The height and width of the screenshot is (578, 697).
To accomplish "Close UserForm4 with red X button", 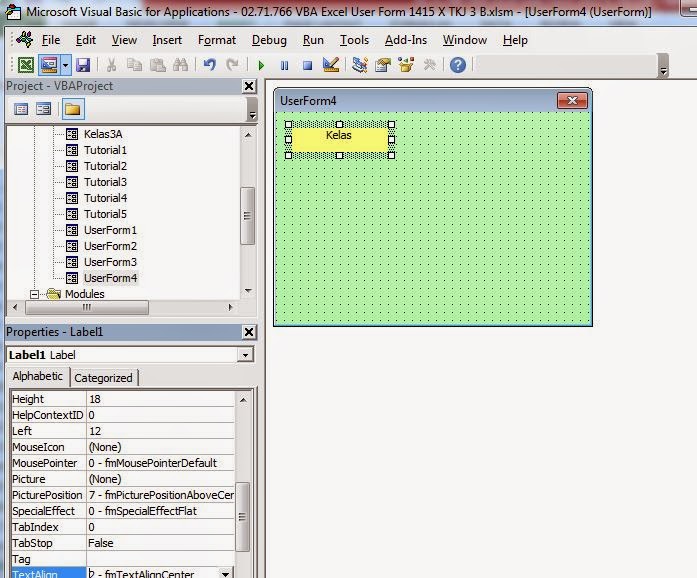I will 572,101.
